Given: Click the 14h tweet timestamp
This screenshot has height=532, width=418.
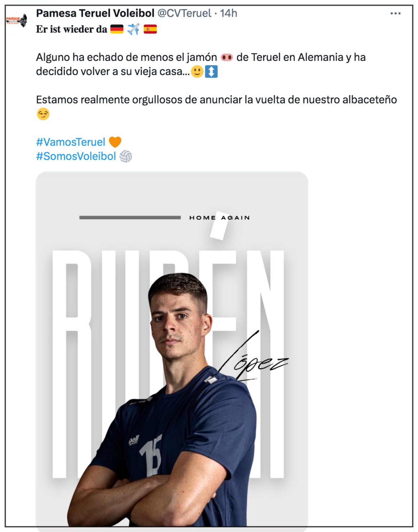Looking at the screenshot, I should coord(229,13).
